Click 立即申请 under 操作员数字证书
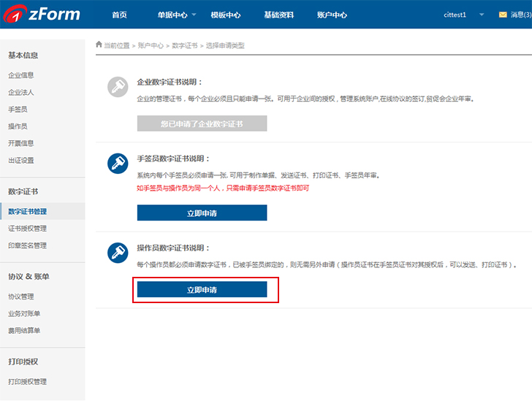This screenshot has width=532, height=401. 202,290
